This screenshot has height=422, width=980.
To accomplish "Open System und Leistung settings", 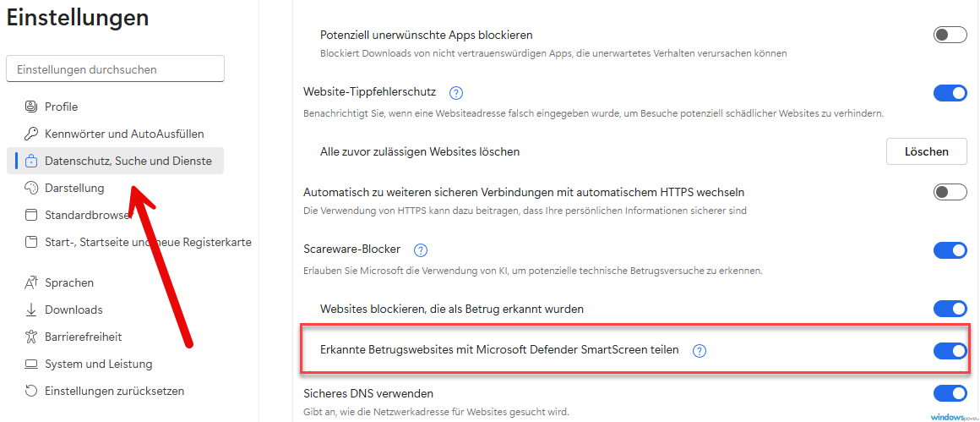I will [x=98, y=364].
